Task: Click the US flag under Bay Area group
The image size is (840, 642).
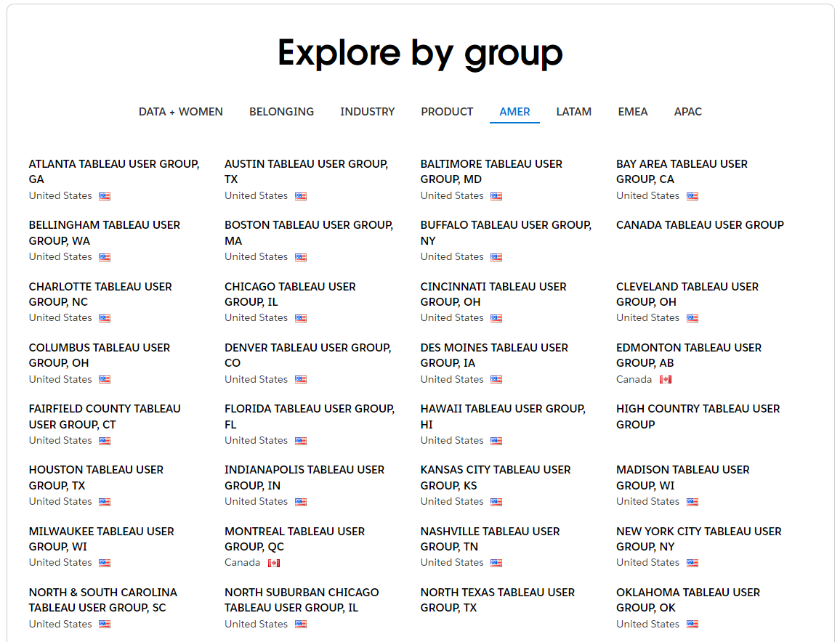Action: tap(692, 196)
